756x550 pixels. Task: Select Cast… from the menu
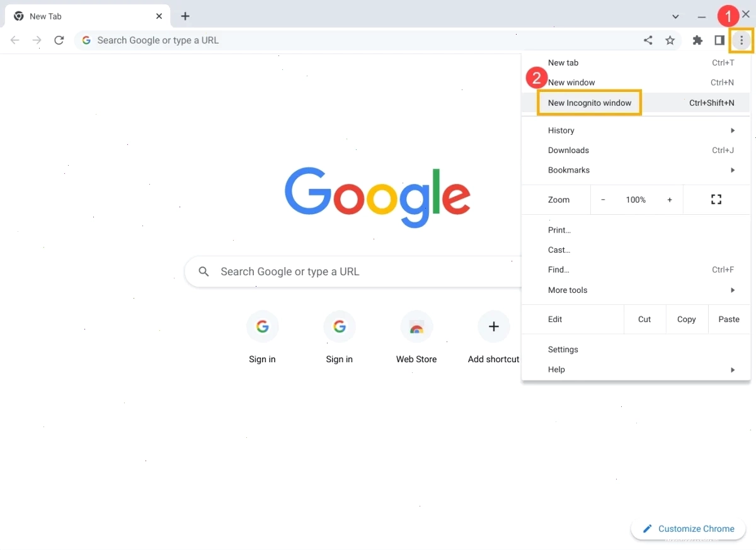point(636,250)
